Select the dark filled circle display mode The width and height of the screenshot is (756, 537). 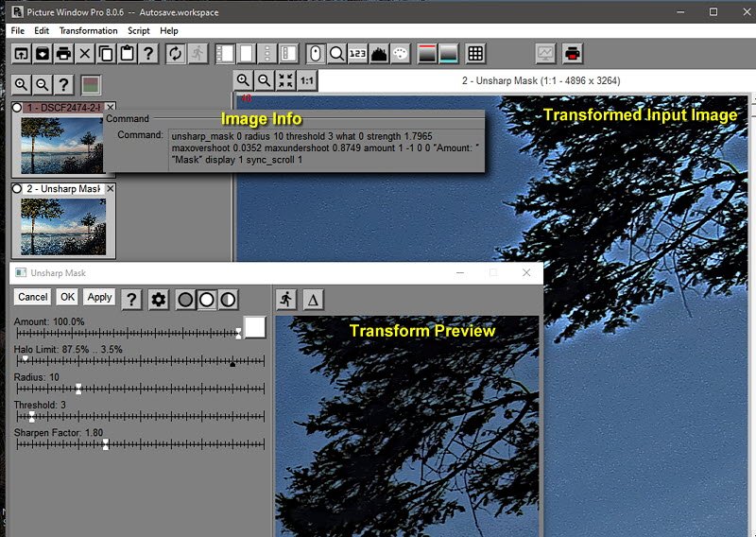[x=186, y=300]
